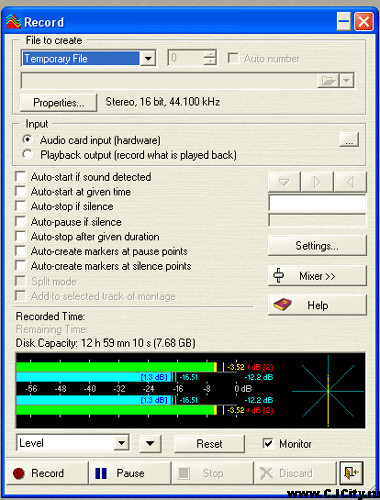Click the Reset meters button

tap(209, 444)
